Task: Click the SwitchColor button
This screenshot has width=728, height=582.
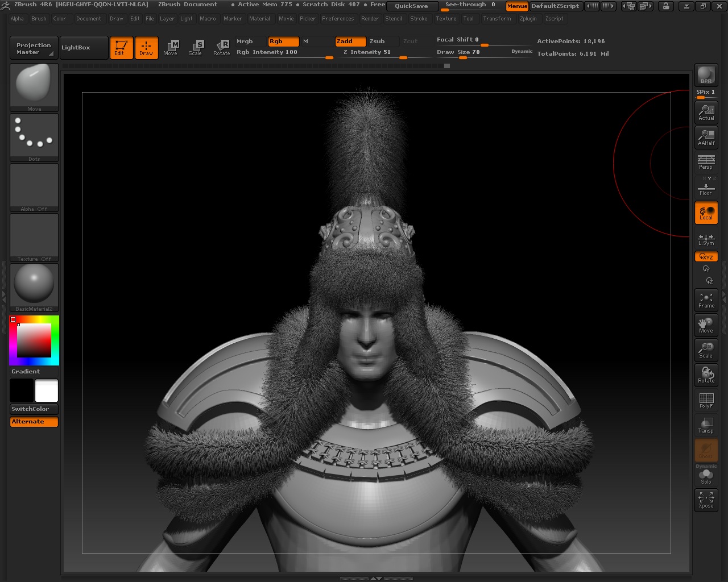Action: click(34, 409)
